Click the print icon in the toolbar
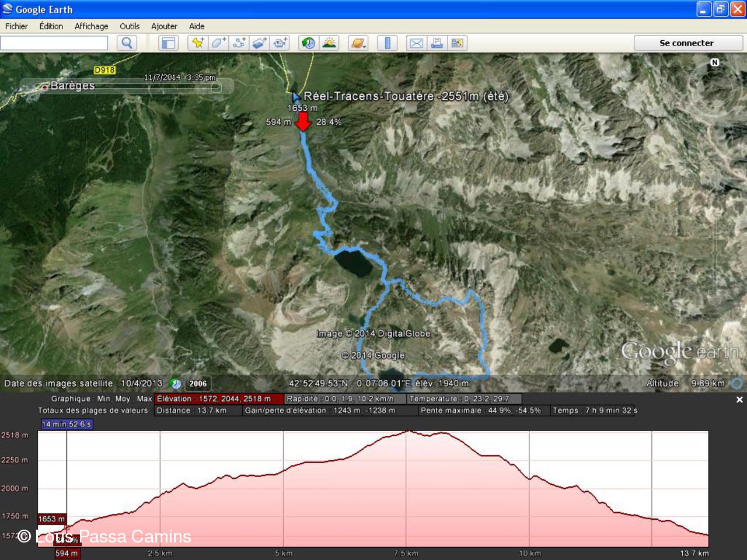The image size is (747, 560). coord(437,43)
